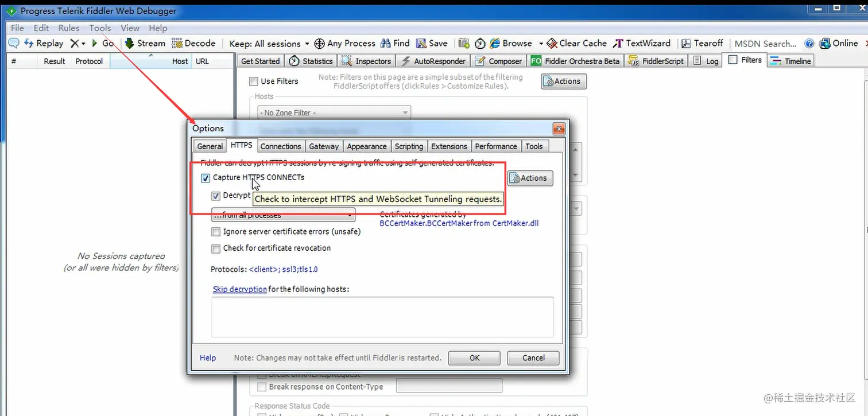Open the TextWizard tool
The image size is (868, 416).
[x=641, y=44]
